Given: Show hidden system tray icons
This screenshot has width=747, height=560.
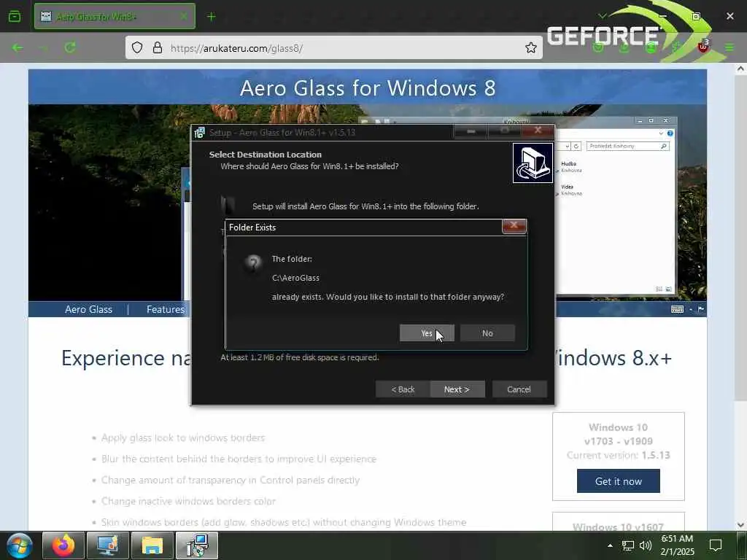Looking at the screenshot, I should coord(610,545).
